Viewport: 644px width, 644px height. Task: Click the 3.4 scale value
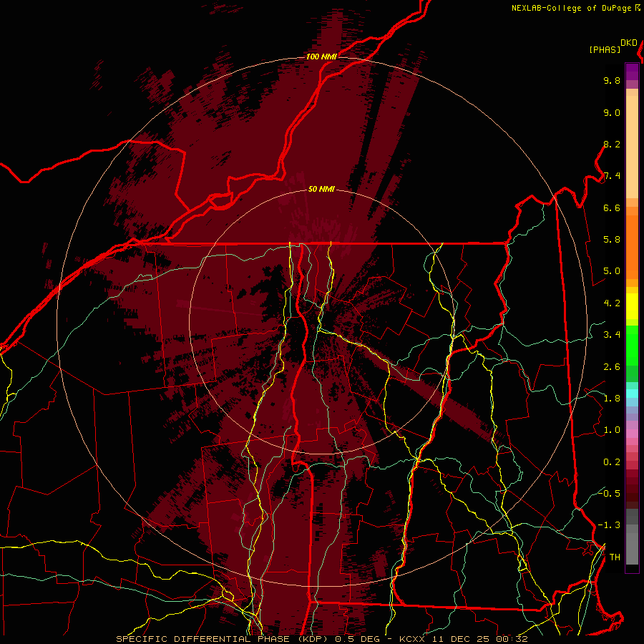click(x=612, y=335)
